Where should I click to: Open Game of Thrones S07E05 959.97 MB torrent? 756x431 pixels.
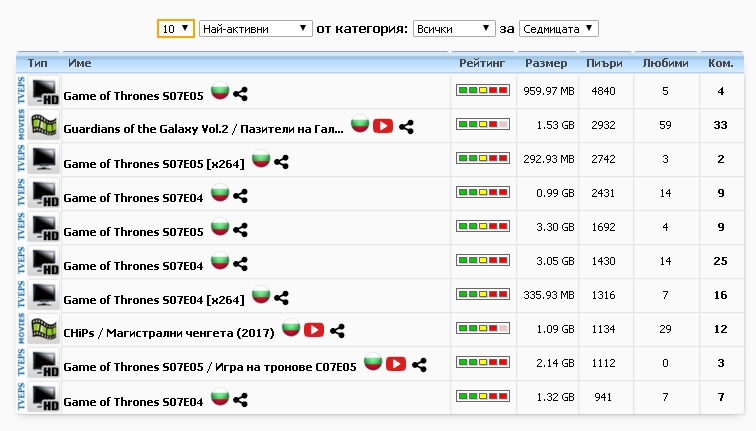[x=133, y=96]
